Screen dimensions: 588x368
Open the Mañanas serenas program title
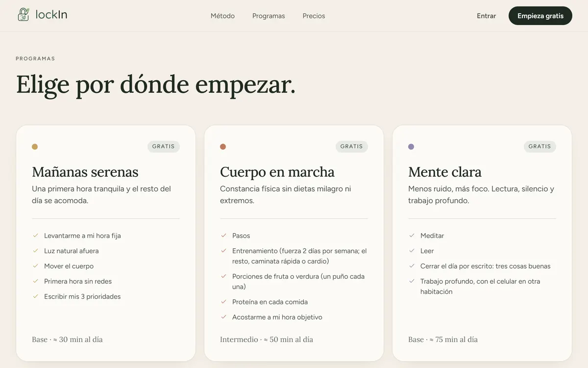[85, 172]
